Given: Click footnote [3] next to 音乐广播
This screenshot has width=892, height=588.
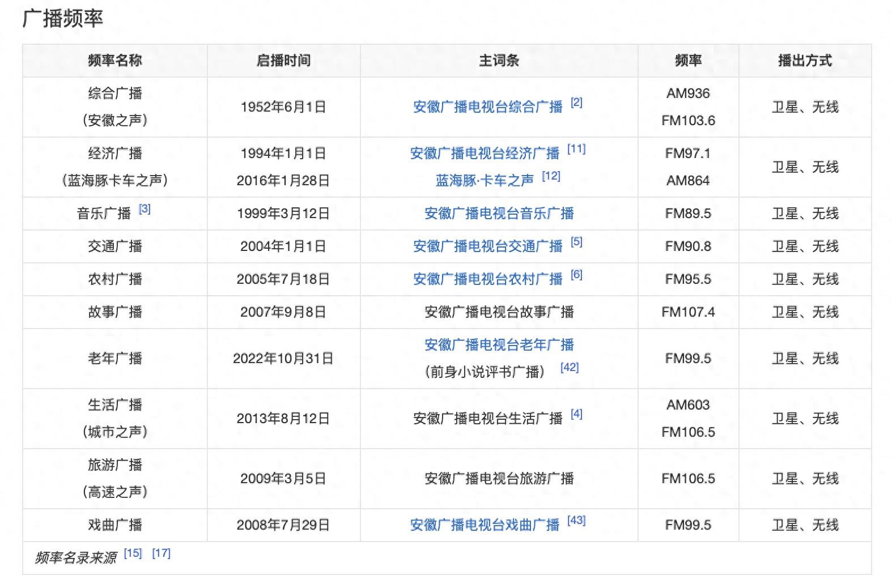Looking at the screenshot, I should click(x=145, y=209).
